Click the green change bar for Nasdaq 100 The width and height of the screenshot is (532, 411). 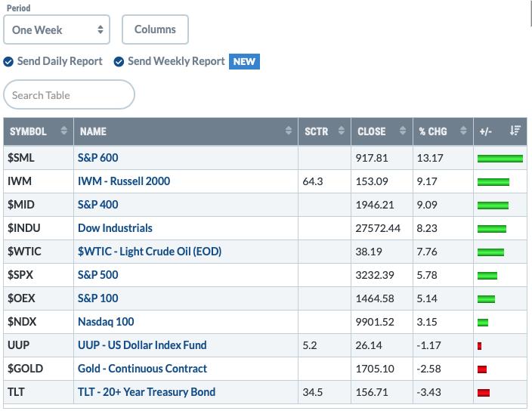tap(483, 322)
